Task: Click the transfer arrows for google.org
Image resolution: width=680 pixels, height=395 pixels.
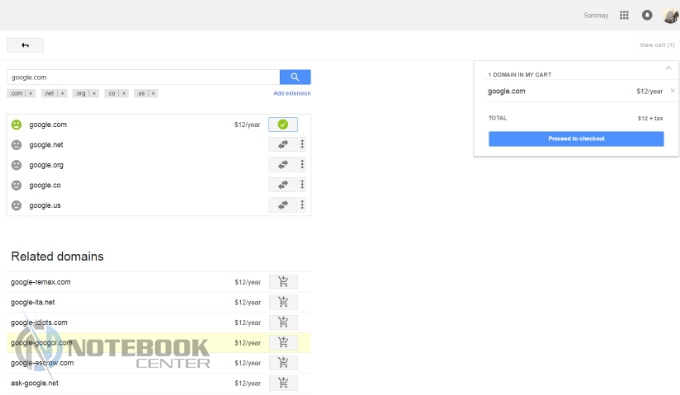Action: pyautogui.click(x=283, y=165)
